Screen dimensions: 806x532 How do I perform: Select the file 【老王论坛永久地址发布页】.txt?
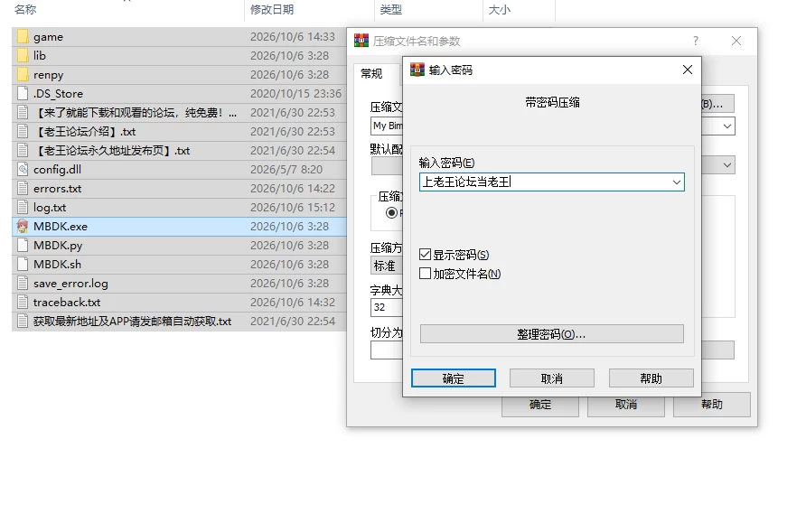[111, 151]
